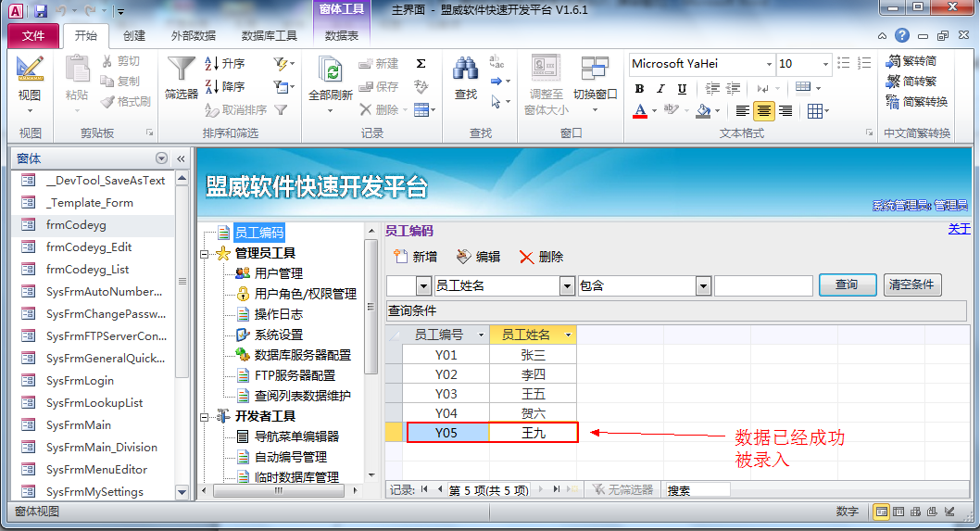980x531 pixels.
Task: Switch to the 数据库工具 ribbon tab
Action: click(x=269, y=35)
